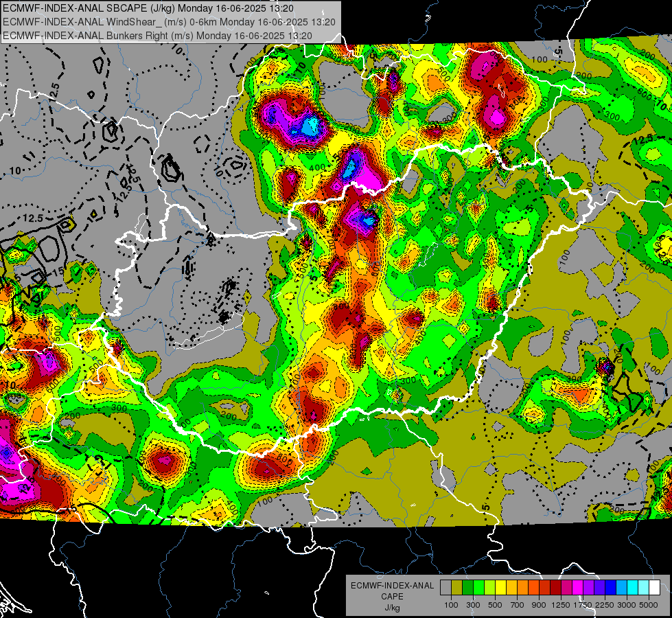Click the cyan swatch in the CAPE legend
The image size is (672, 618).
tap(633, 588)
